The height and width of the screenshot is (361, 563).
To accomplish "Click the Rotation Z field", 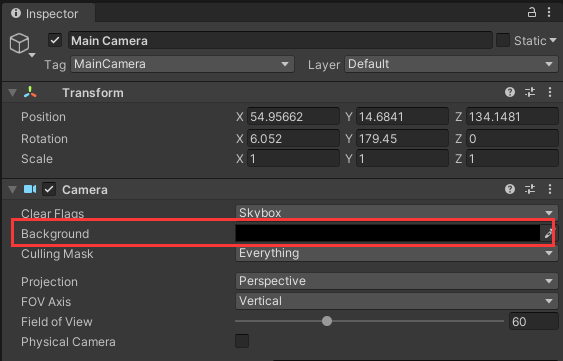I will (512, 138).
